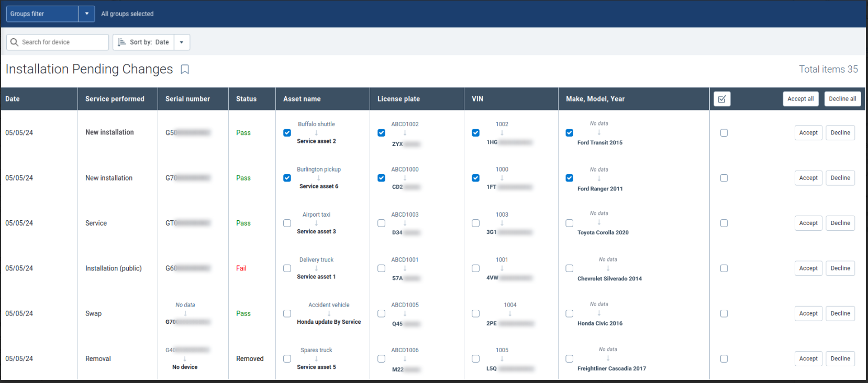Check the Chevrolet Silverado 2014 make checkbox

569,268
